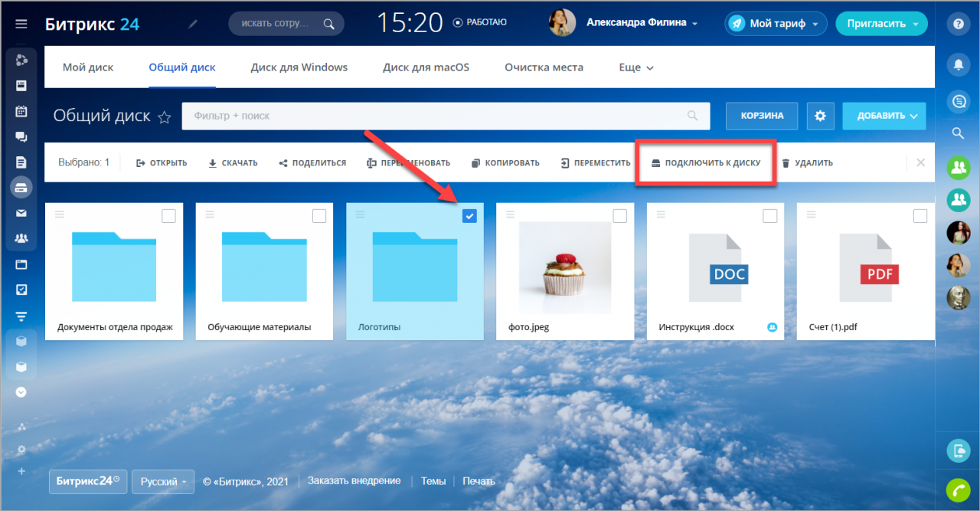
Task: Check the Документы отдела продаж folder checkbox
Action: (168, 216)
